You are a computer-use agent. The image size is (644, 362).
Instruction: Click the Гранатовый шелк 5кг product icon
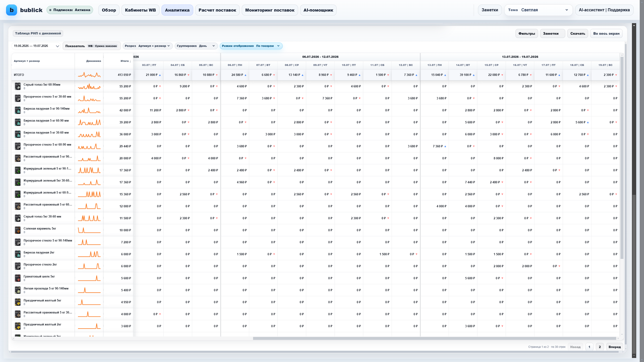(x=18, y=278)
